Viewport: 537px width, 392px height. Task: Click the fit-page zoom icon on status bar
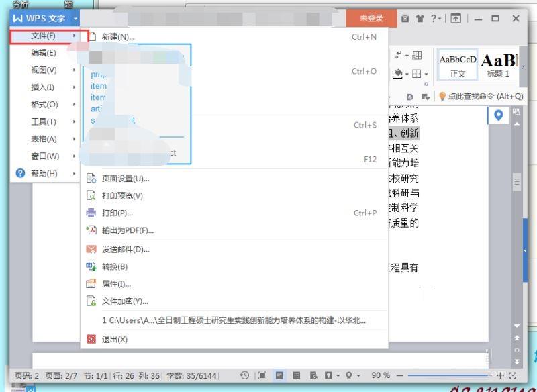(x=514, y=374)
